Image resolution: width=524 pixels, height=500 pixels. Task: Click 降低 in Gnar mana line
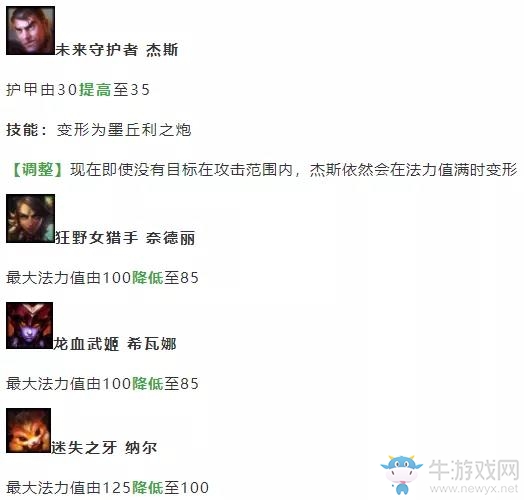point(148,488)
